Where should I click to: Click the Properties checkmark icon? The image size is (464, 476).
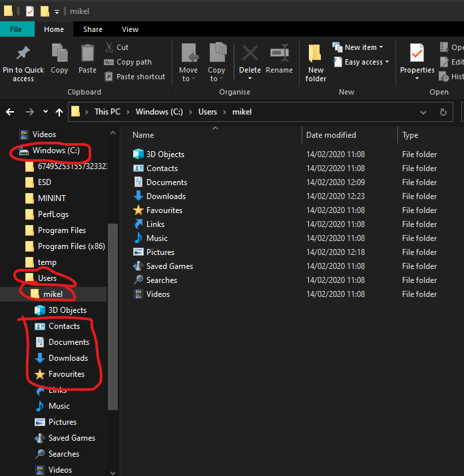pos(417,53)
